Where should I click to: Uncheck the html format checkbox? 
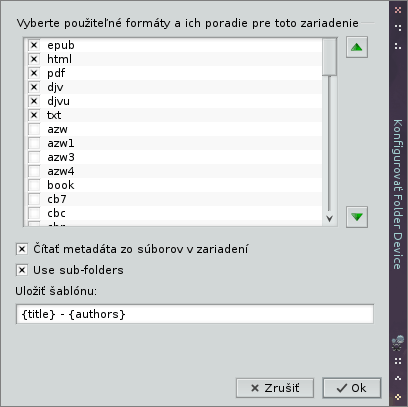[x=34, y=59]
